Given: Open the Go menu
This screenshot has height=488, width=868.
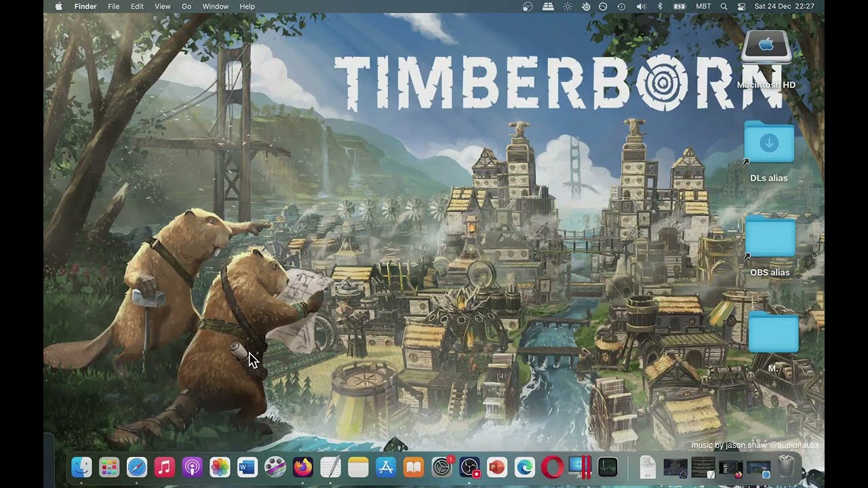Looking at the screenshot, I should point(186,6).
